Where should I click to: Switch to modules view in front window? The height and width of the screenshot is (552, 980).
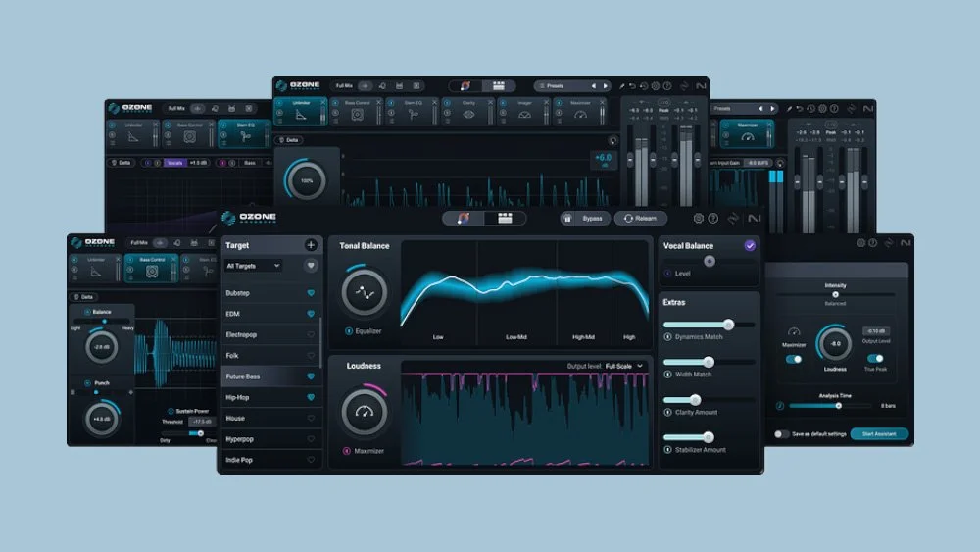pos(505,219)
